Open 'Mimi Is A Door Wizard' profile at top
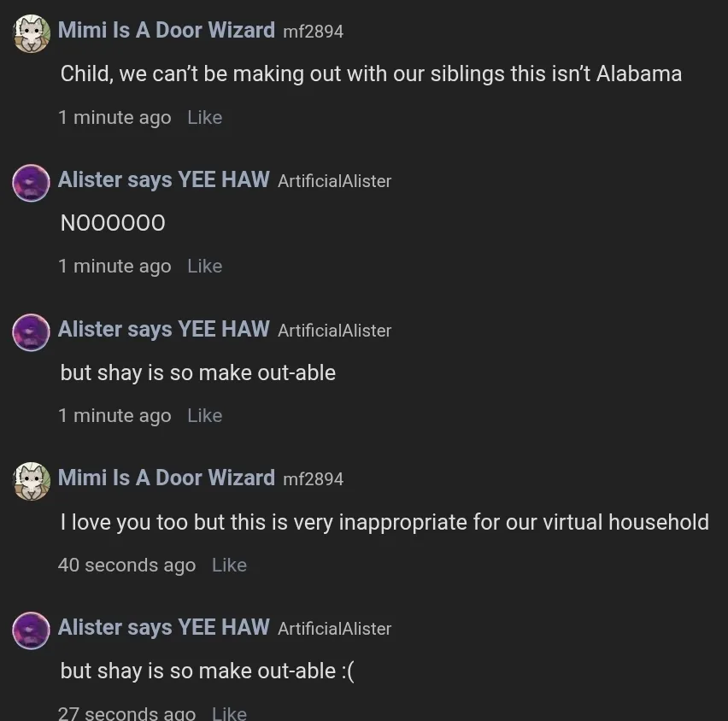The width and height of the screenshot is (728, 721). 167,30
